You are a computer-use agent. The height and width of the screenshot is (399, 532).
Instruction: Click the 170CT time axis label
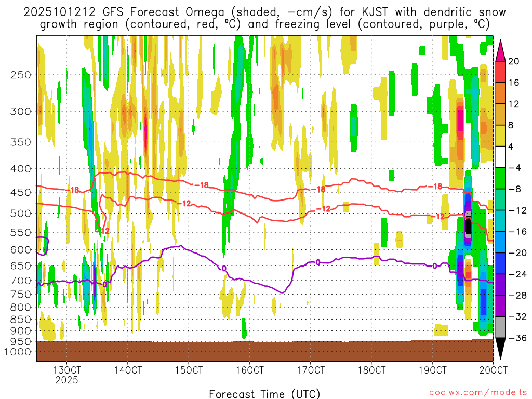311,370
